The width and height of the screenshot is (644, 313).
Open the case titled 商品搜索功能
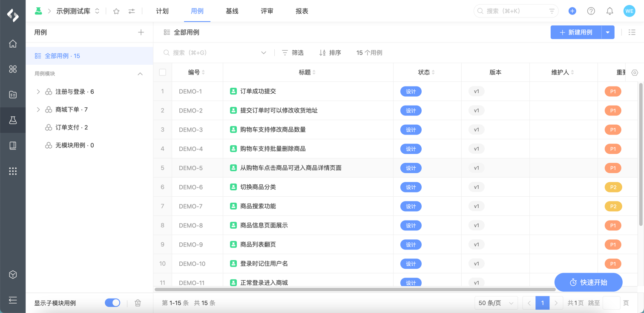258,206
